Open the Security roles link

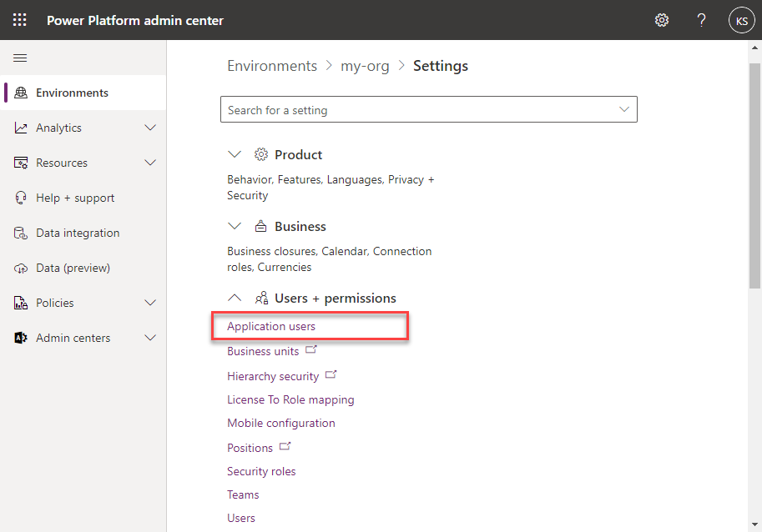click(261, 471)
